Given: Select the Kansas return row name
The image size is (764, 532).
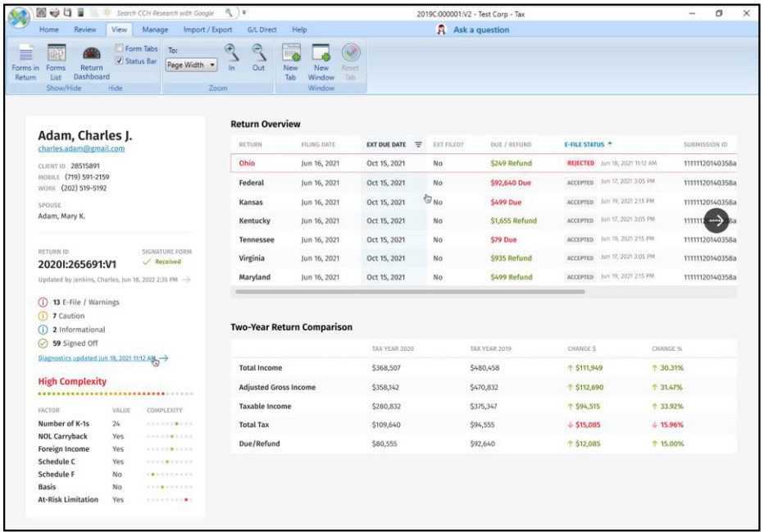Looking at the screenshot, I should [x=251, y=202].
